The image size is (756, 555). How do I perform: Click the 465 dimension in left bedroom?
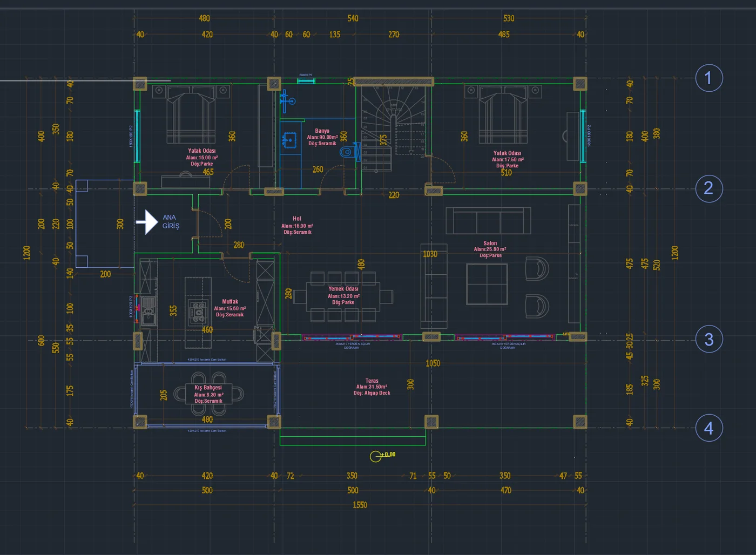(208, 172)
